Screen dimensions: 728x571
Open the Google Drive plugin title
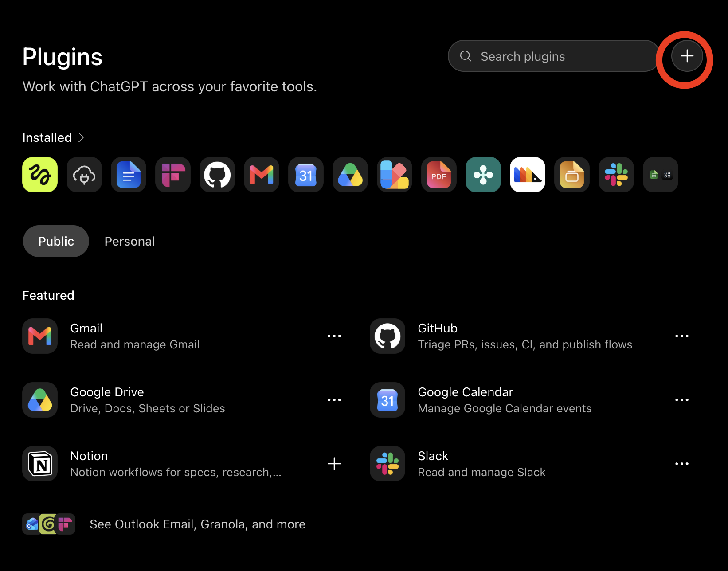pos(107,392)
